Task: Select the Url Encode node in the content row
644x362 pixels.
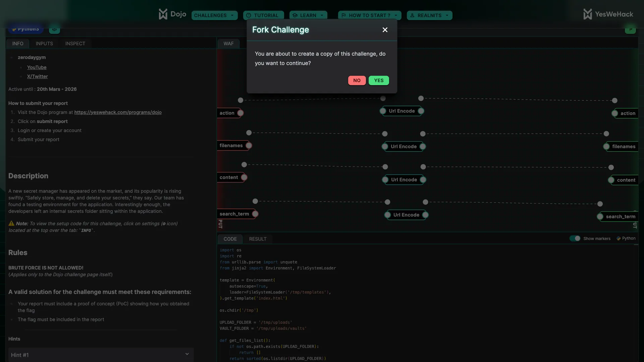Action: 404,180
